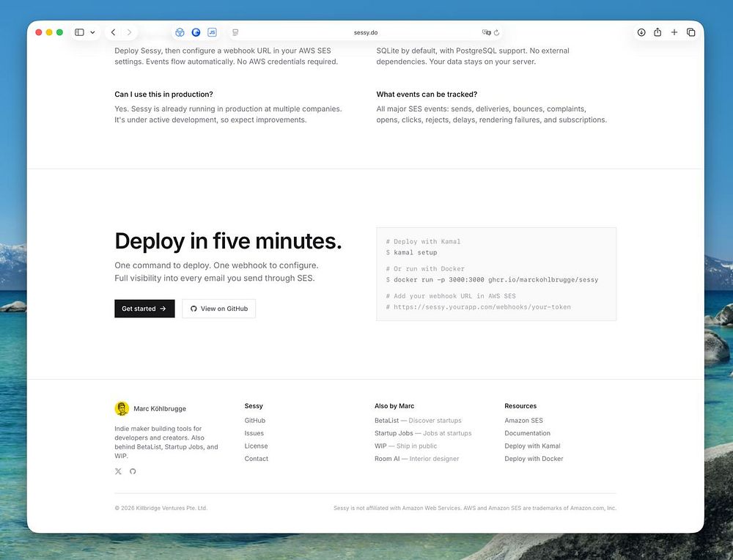Open Room AI link in footer
Screen dimensions: 733x560
click(416, 459)
